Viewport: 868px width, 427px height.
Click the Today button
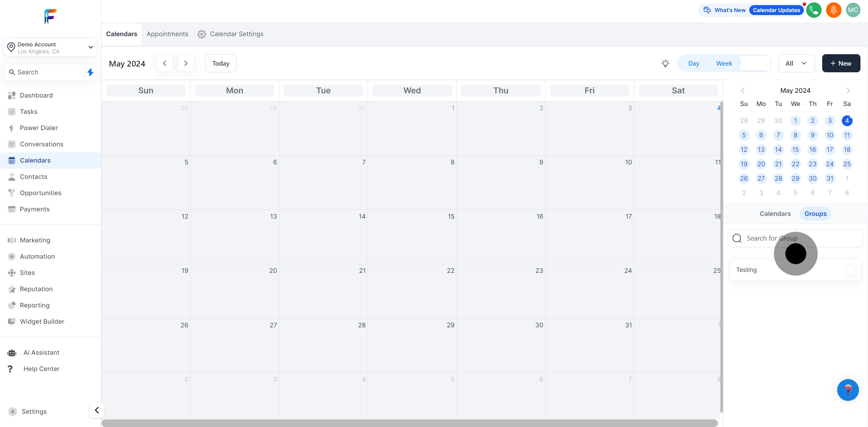pyautogui.click(x=221, y=63)
